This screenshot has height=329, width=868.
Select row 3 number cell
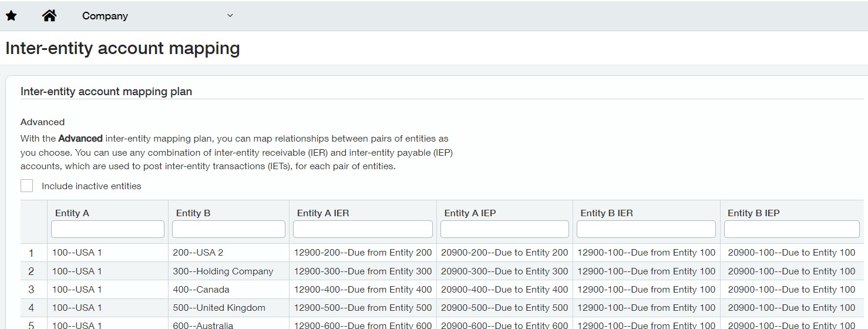point(31,290)
